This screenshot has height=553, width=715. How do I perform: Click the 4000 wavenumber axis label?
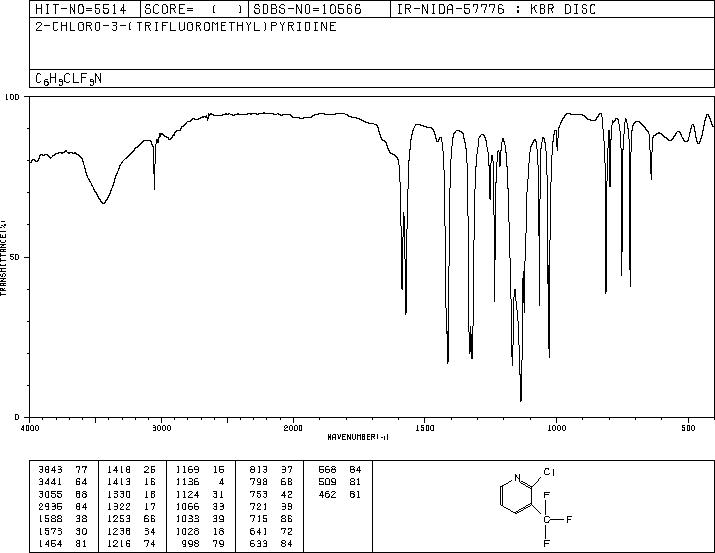point(30,428)
